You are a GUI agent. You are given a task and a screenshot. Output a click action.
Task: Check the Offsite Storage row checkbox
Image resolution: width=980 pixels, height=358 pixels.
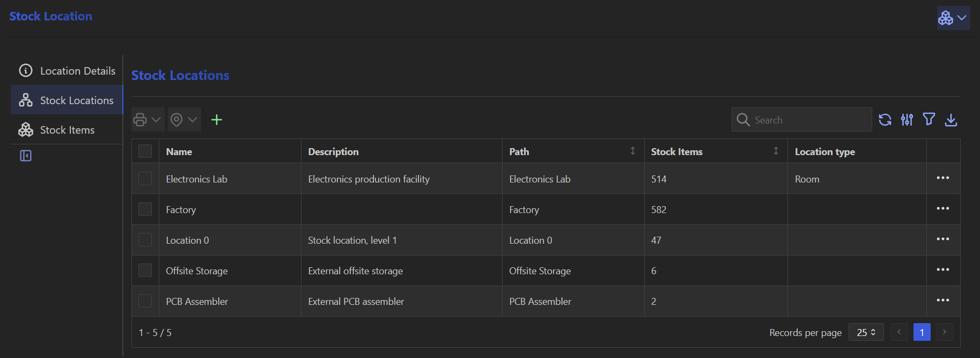pyautogui.click(x=145, y=271)
